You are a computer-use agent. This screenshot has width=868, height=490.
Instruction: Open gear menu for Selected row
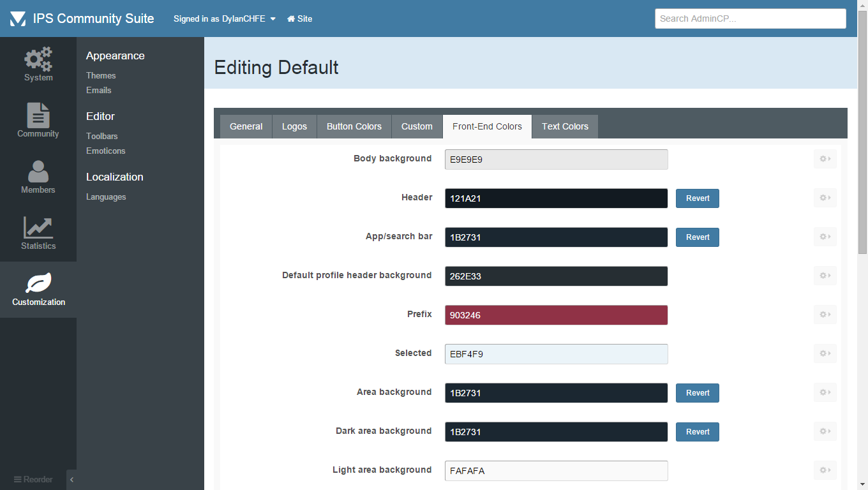(825, 353)
